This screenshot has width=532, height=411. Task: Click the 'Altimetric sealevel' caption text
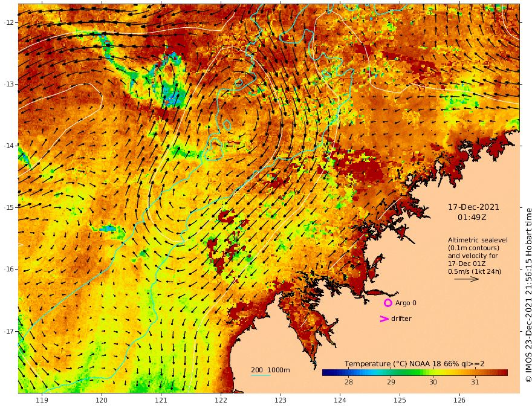478,240
